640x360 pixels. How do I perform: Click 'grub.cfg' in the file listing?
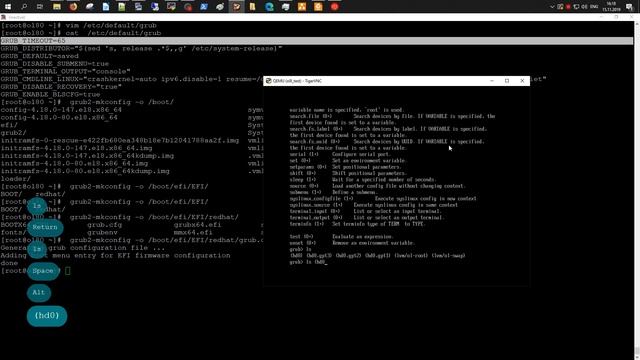104,225
